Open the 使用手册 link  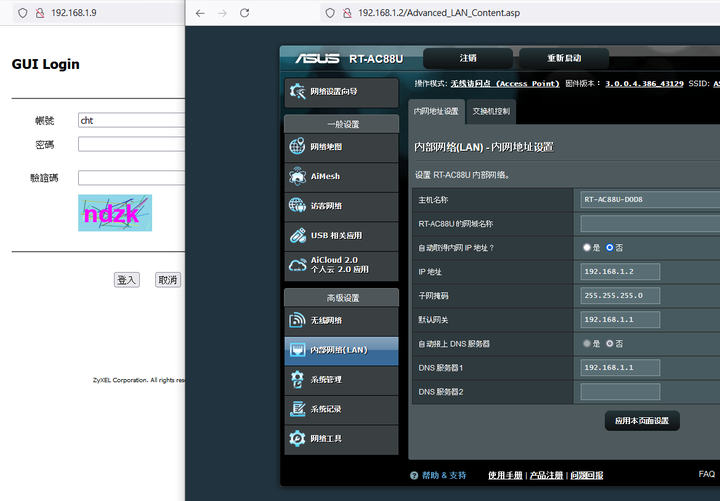pos(505,476)
